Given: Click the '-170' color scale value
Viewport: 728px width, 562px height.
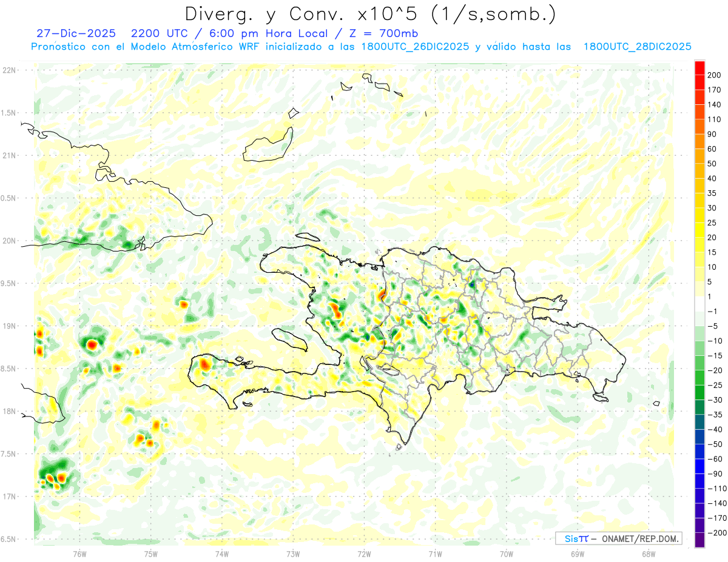Looking at the screenshot, I should (x=716, y=518).
